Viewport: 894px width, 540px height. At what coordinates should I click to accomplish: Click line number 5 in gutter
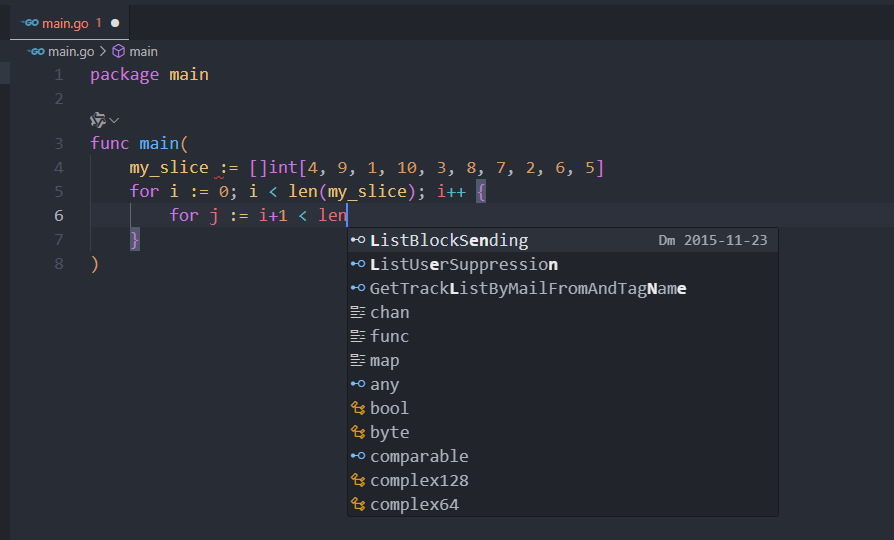(59, 192)
